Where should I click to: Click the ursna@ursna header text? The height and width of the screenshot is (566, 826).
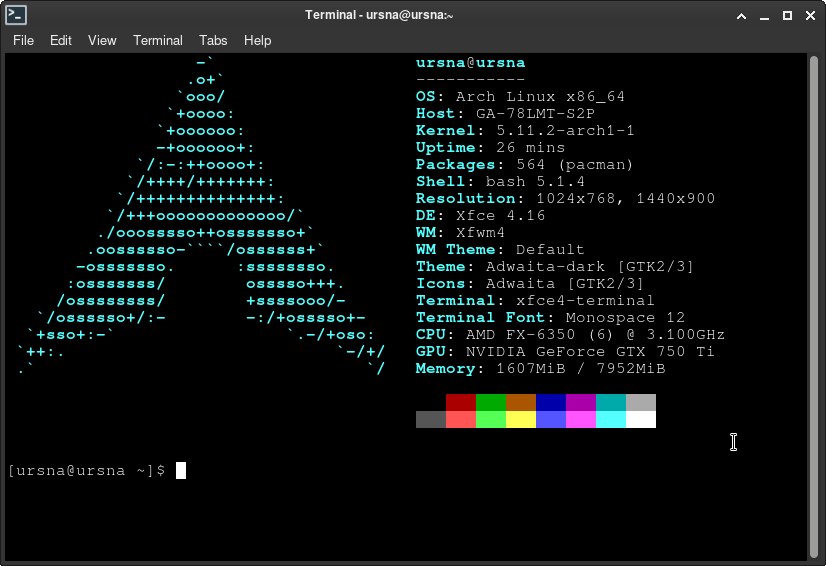[x=470, y=63]
